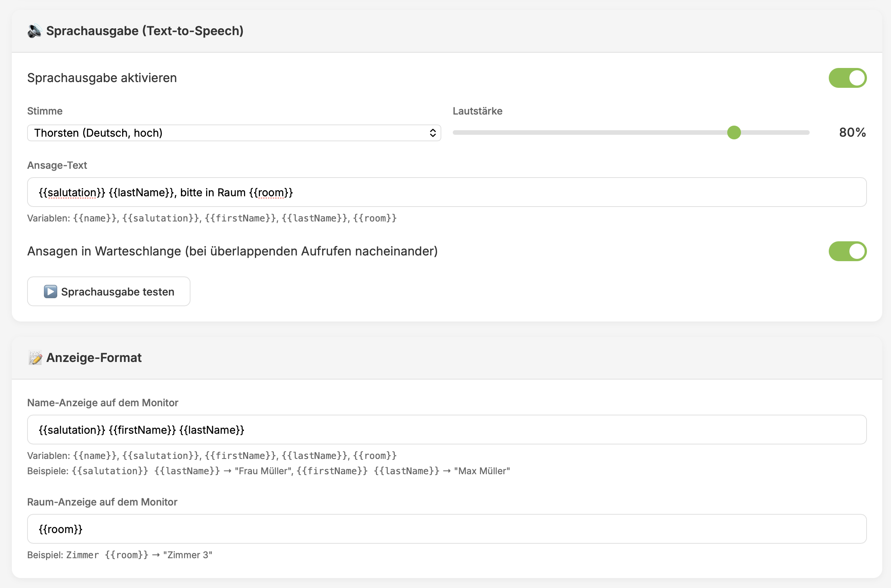Click the Variablen hint under Ansage-Text
Screen dimensions: 891x588
tap(212, 218)
